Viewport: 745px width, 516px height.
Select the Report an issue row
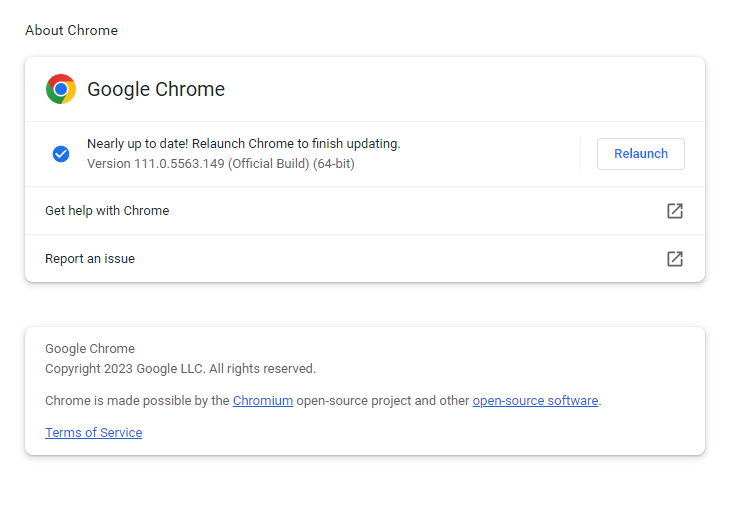90,259
